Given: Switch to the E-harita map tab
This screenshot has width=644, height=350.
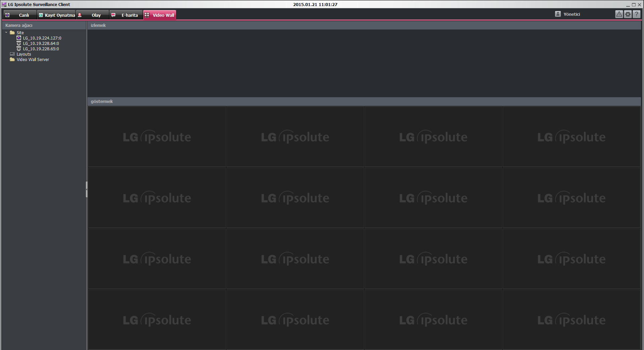Looking at the screenshot, I should tap(126, 15).
